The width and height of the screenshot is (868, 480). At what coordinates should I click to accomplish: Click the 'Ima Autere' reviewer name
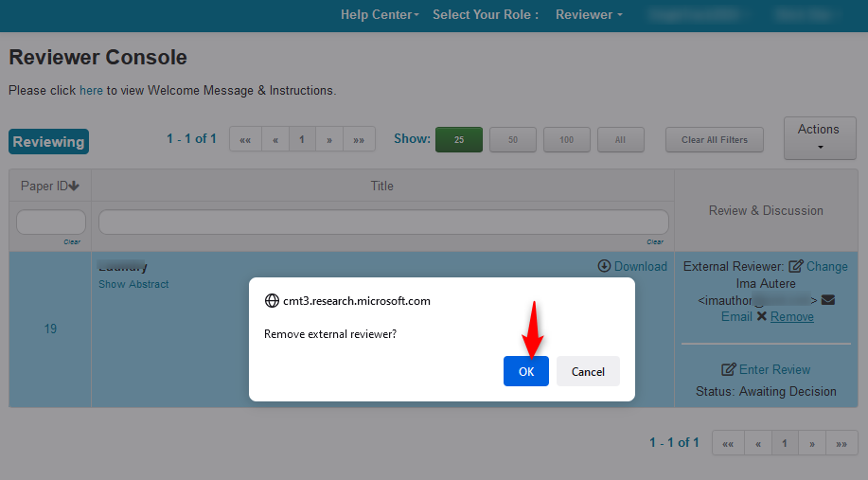pos(766,283)
